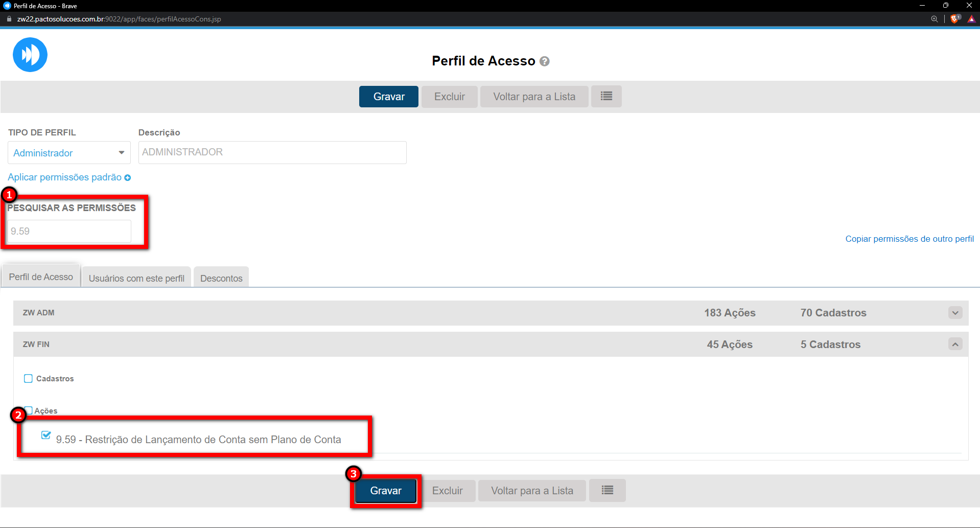Open browser zoom magnifier icon
Viewport: 980px width, 528px height.
coord(934,19)
